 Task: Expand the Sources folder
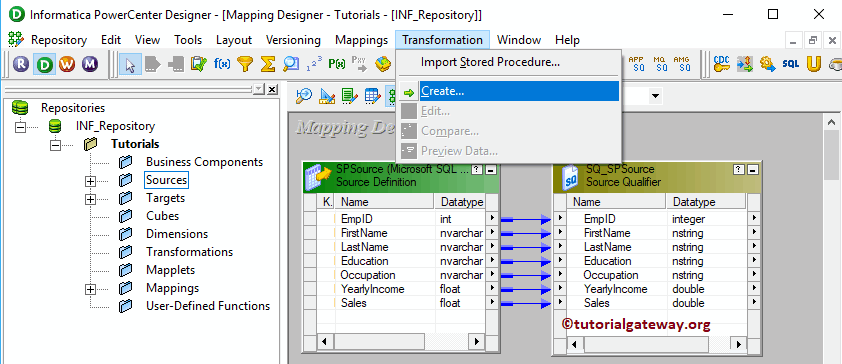coord(91,181)
